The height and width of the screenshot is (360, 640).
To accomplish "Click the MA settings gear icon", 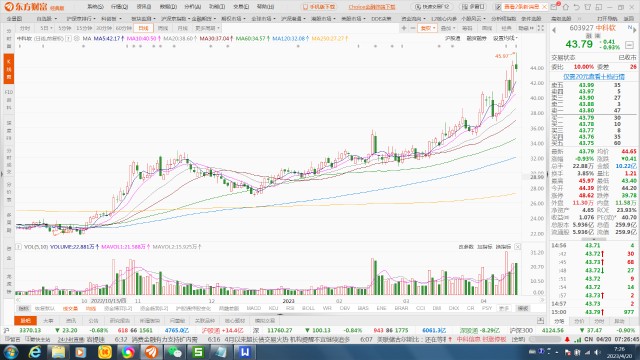I will (76, 38).
